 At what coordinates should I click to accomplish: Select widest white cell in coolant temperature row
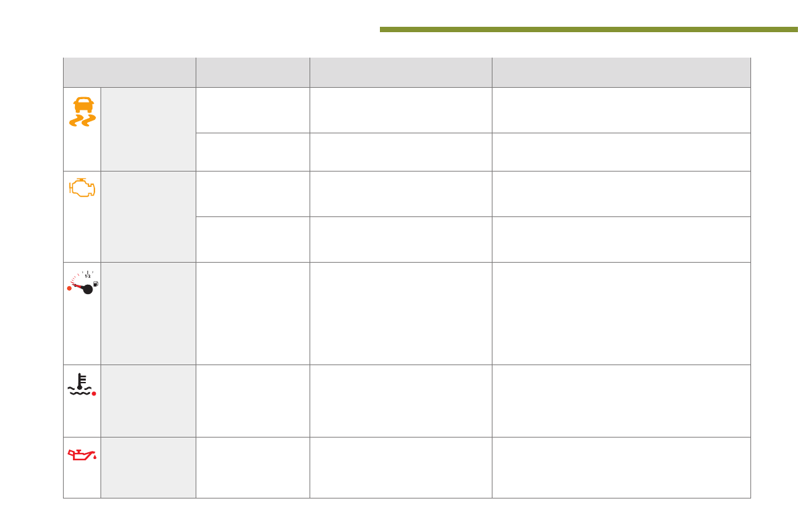[621, 401]
